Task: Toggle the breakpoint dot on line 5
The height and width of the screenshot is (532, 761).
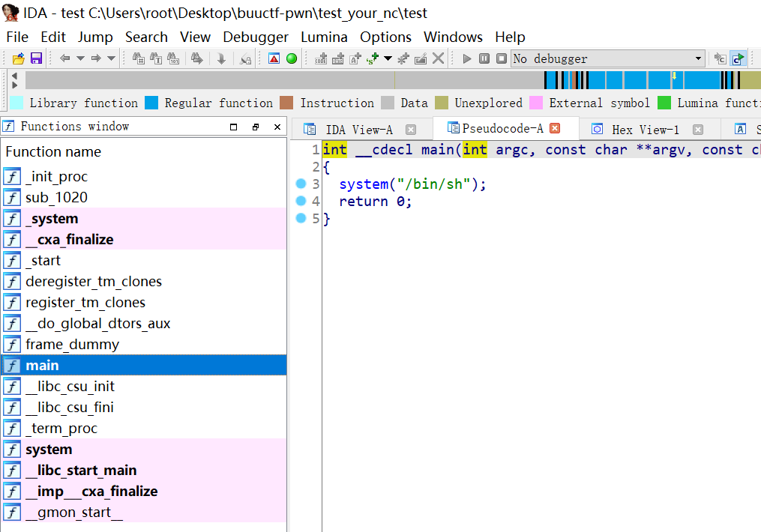Action: (301, 218)
